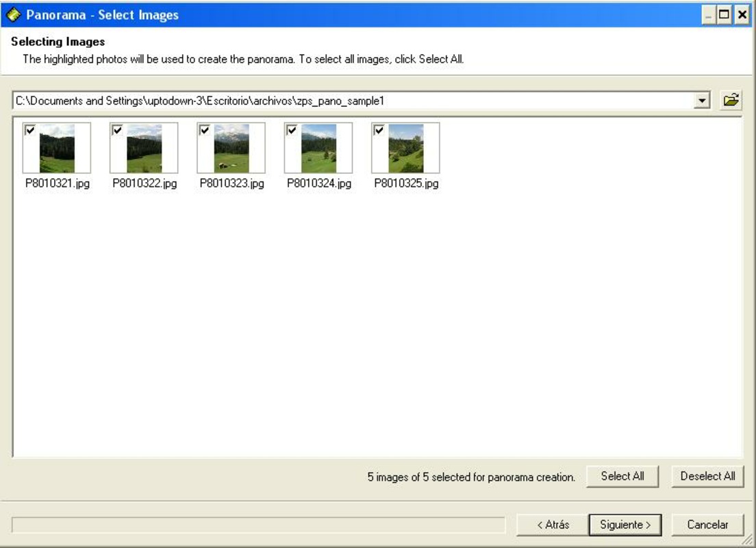Uncheck the P8010322.jpg checkbox
Viewport: 756px width, 548px height.
pyautogui.click(x=117, y=129)
